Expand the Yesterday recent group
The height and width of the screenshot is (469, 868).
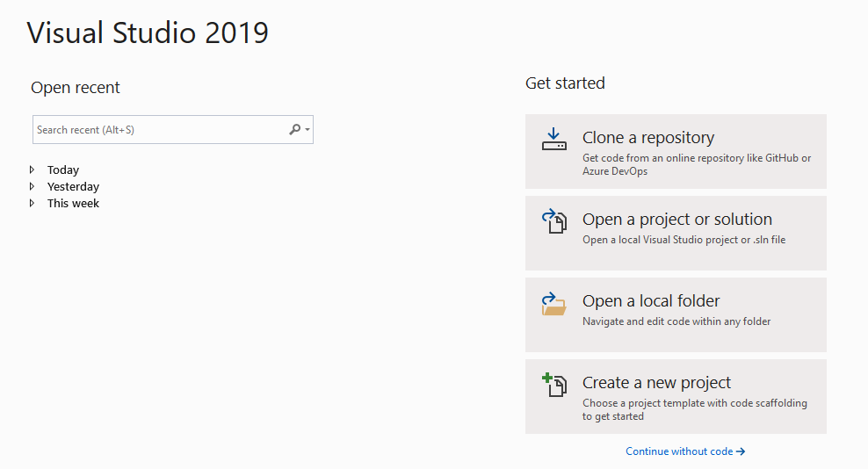coord(33,186)
